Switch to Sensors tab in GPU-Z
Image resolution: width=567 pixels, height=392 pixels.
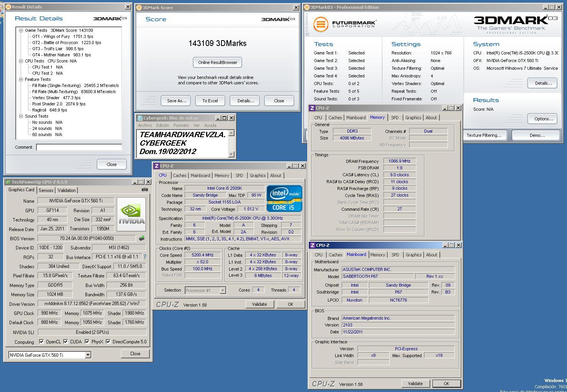point(46,190)
